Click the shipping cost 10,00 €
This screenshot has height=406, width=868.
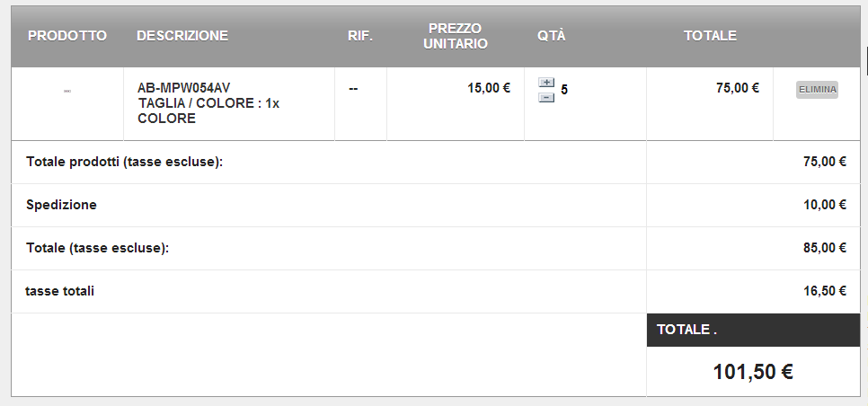[x=825, y=205]
